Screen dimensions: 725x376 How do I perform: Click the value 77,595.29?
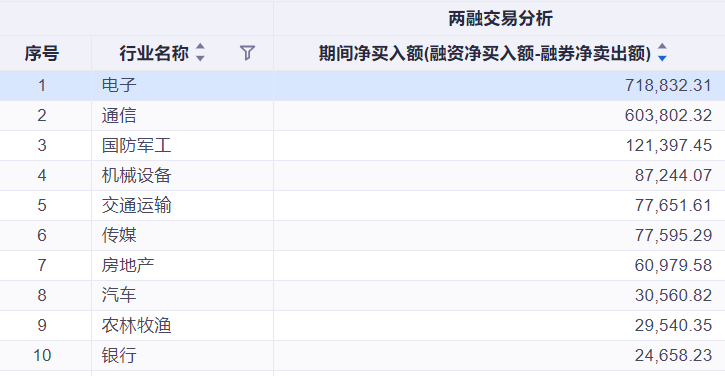673,235
